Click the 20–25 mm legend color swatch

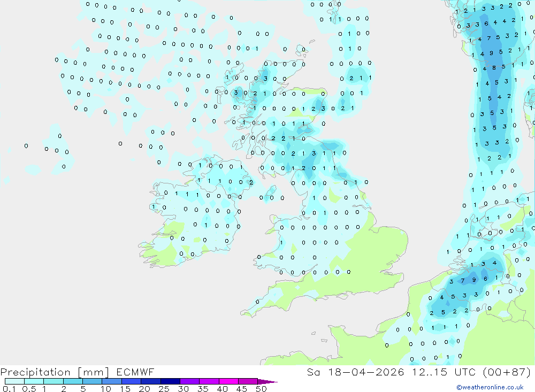click(x=150, y=381)
